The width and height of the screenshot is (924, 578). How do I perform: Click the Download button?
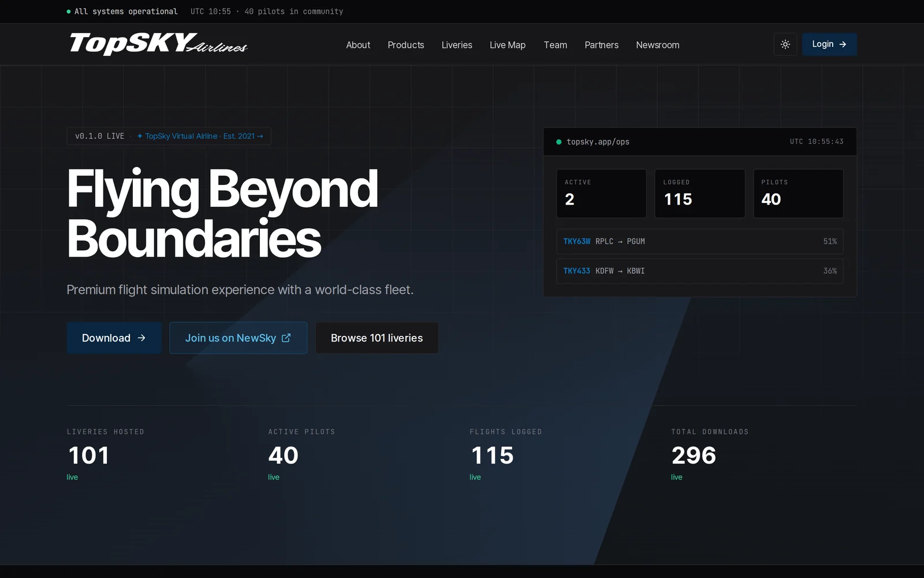coord(114,338)
